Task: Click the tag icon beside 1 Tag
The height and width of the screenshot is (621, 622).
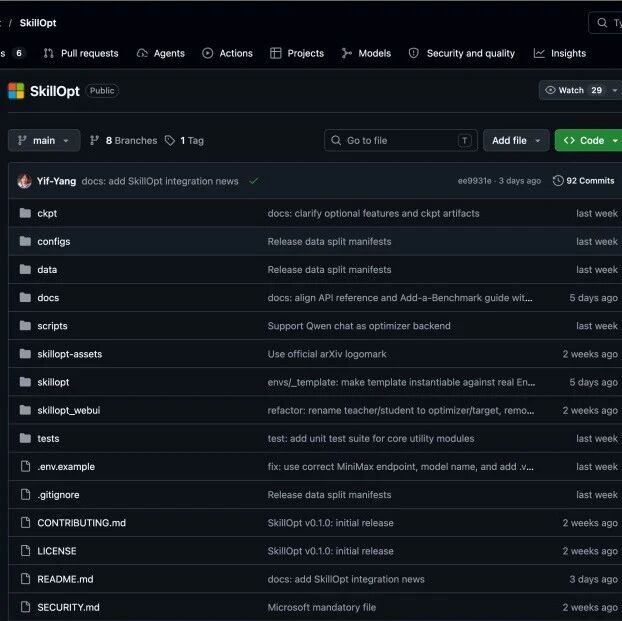Action: pos(170,140)
